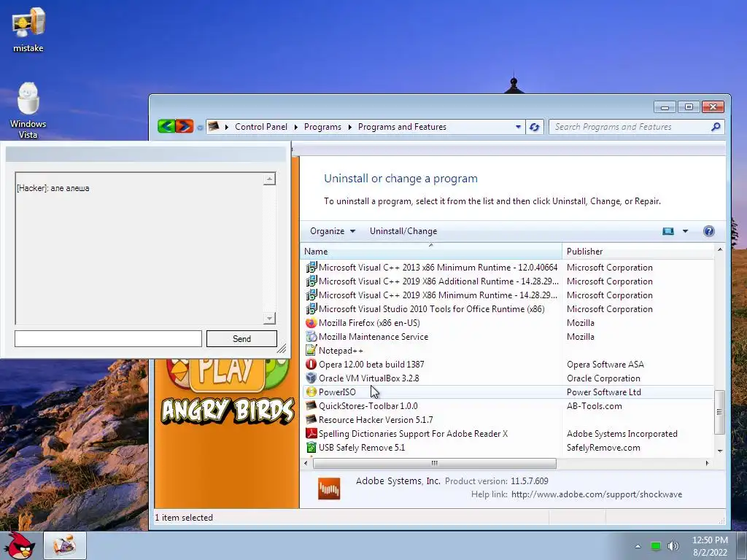The width and height of the screenshot is (747, 560).
Task: Click Uninstall/Change in the toolbar
Action: (403, 231)
